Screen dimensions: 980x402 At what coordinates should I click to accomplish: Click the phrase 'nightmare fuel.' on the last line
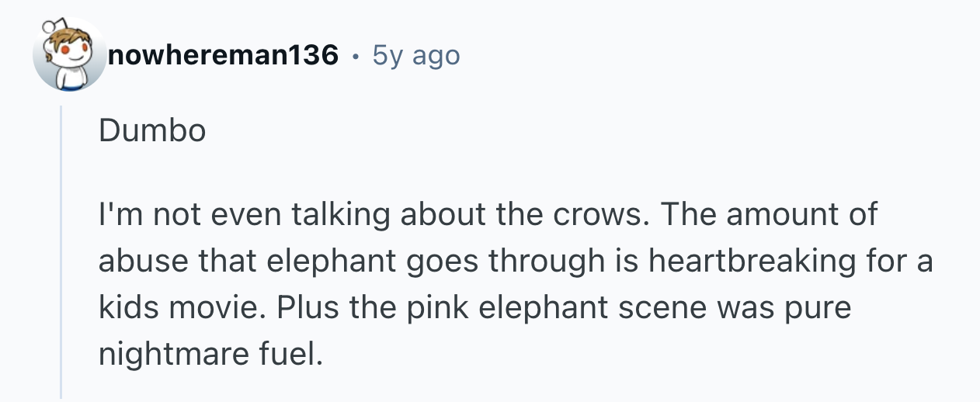click(210, 355)
